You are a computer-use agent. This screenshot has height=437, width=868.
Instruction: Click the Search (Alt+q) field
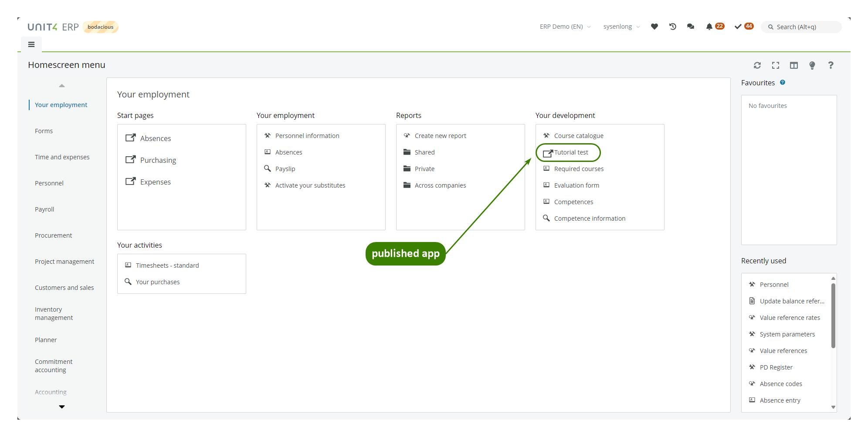tap(802, 27)
